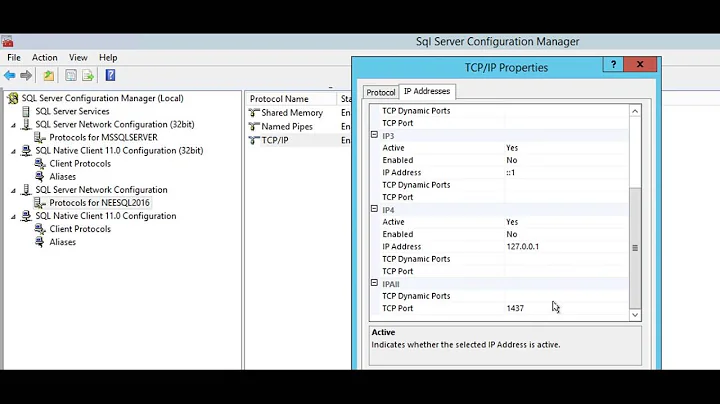Click IPAll TCP Port value 1437
The image size is (720, 404).
515,309
